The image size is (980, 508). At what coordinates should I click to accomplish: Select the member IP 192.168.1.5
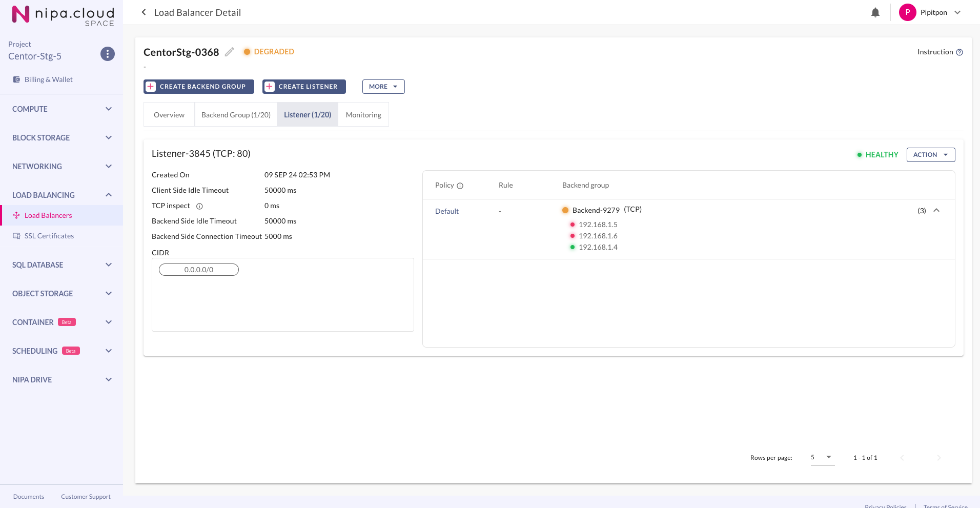[598, 225]
